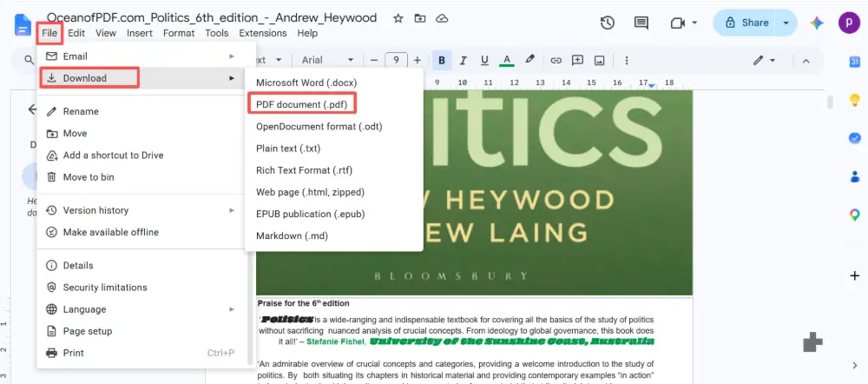The image size is (868, 384).
Task: Open the Help menu
Action: (307, 33)
